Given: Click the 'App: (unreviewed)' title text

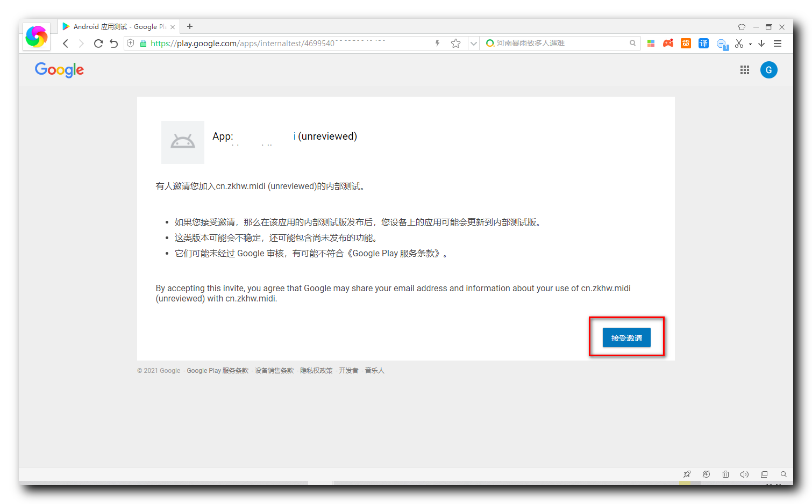Looking at the screenshot, I should (284, 136).
